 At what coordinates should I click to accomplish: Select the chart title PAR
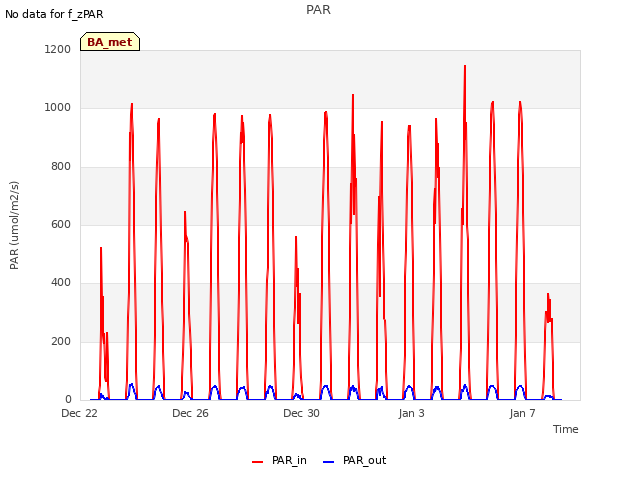[318, 10]
